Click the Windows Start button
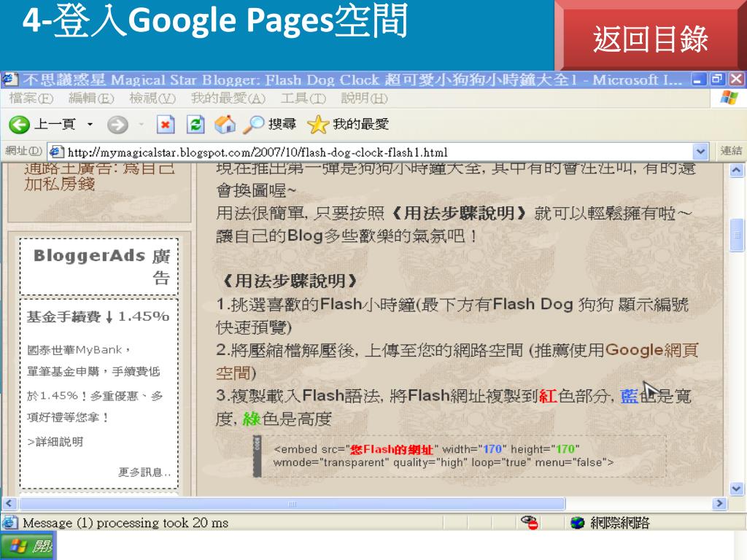 (28, 545)
